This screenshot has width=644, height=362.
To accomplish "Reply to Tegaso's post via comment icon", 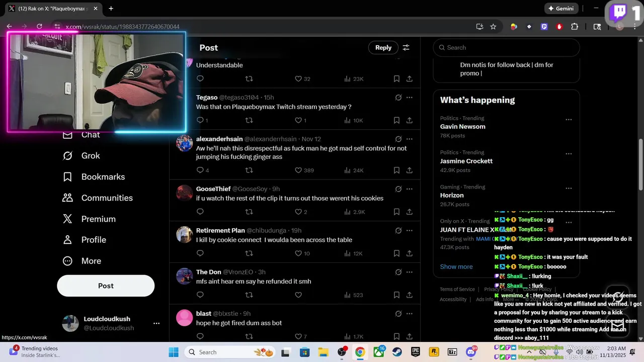I will [200, 120].
